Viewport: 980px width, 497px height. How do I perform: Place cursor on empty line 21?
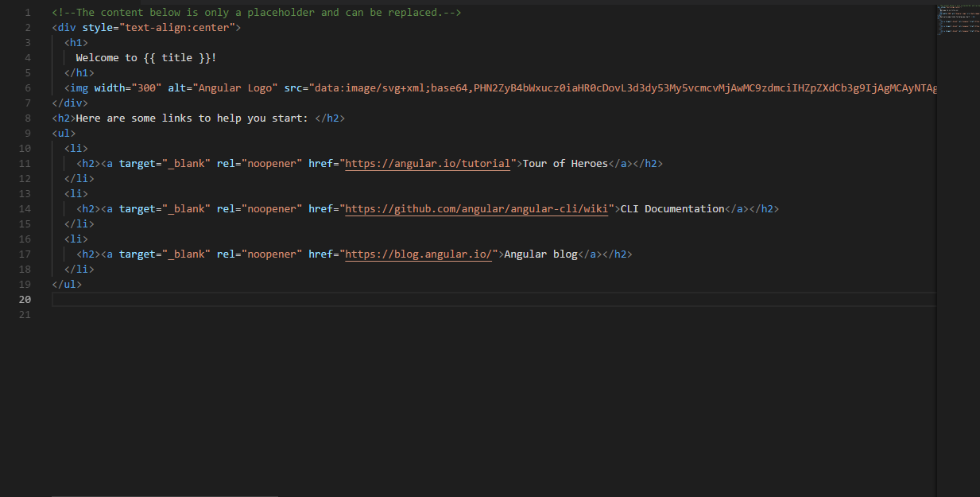tap(318, 315)
